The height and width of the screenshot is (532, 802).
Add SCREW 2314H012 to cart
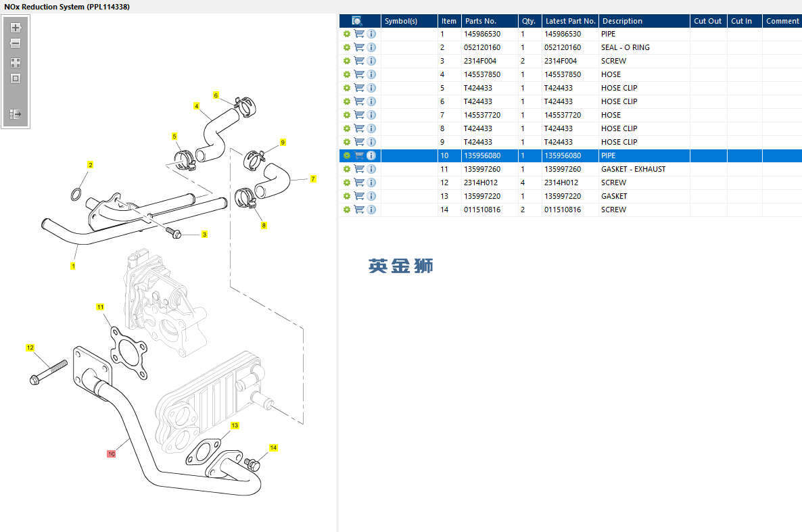pyautogui.click(x=359, y=183)
